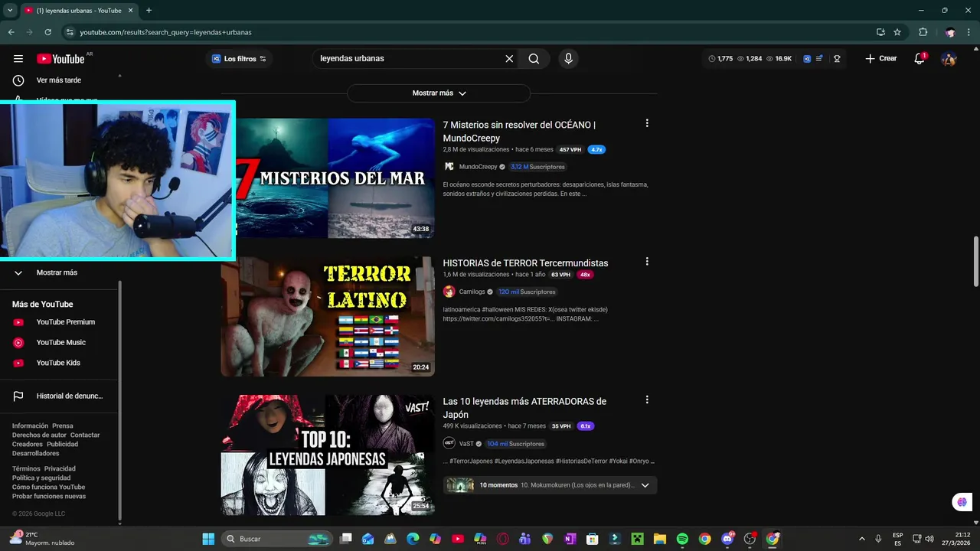The width and height of the screenshot is (980, 551).
Task: Open the Chrome three-dot menu
Action: coord(969,32)
